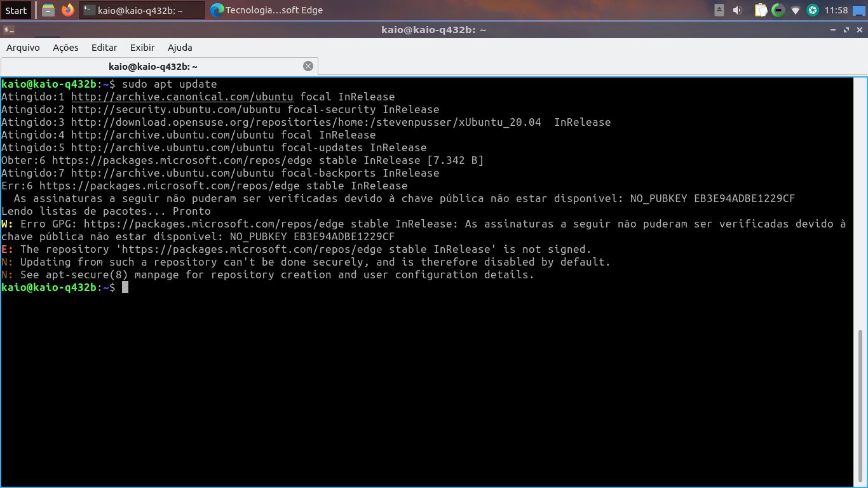Open the Editar menu

click(x=104, y=48)
